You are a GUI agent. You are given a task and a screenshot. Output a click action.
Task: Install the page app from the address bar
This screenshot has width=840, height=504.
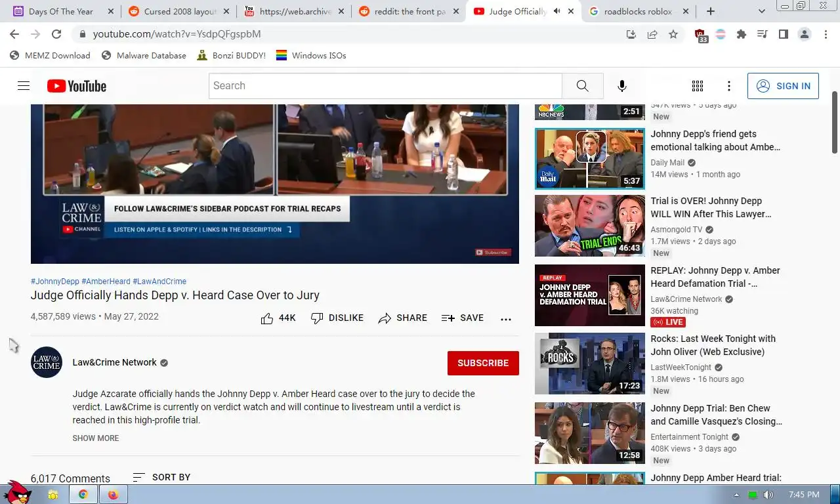coord(631,34)
